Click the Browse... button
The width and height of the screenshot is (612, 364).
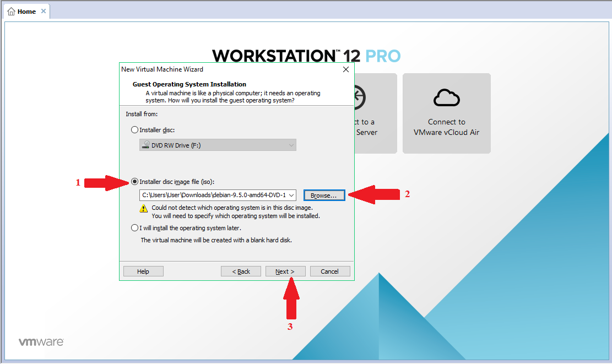324,195
